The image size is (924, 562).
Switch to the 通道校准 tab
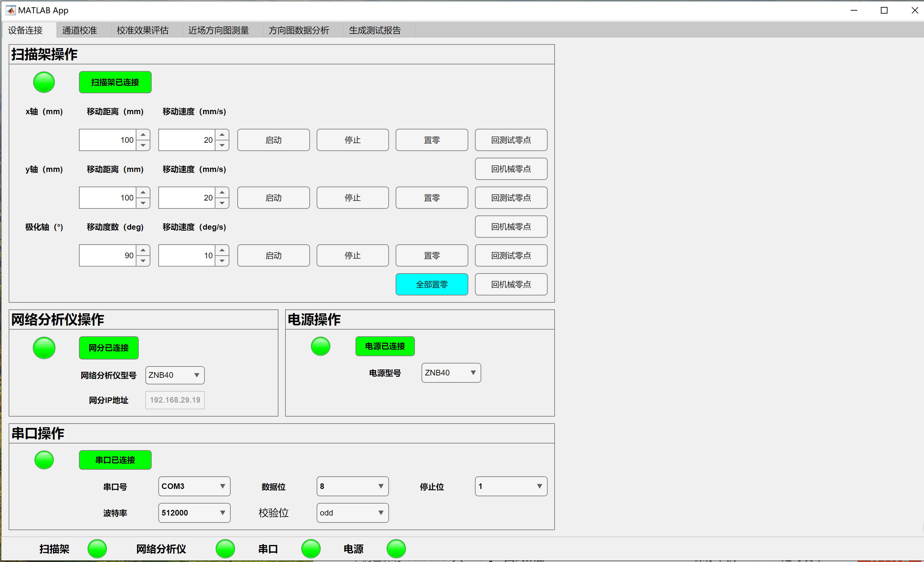coord(80,30)
